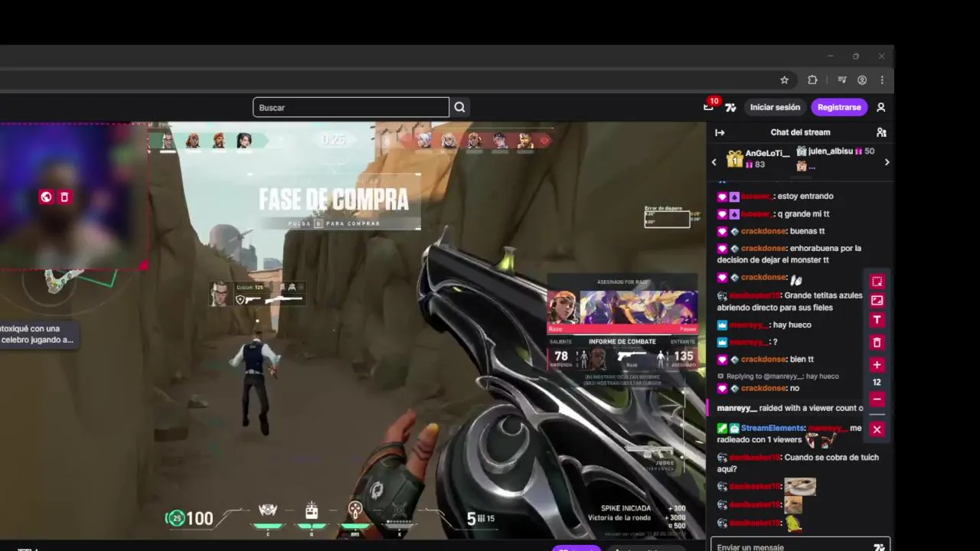Click crackdonse name on 'buenas tt' message
The width and height of the screenshot is (980, 551).
[763, 231]
